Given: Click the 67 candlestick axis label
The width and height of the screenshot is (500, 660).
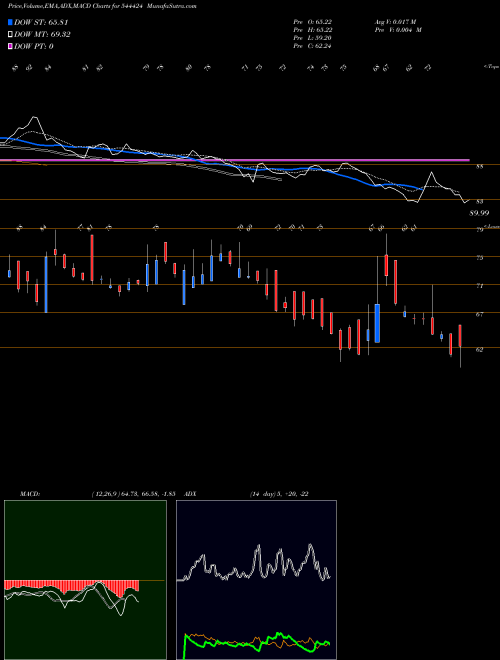Looking at the screenshot, I should [x=480, y=314].
